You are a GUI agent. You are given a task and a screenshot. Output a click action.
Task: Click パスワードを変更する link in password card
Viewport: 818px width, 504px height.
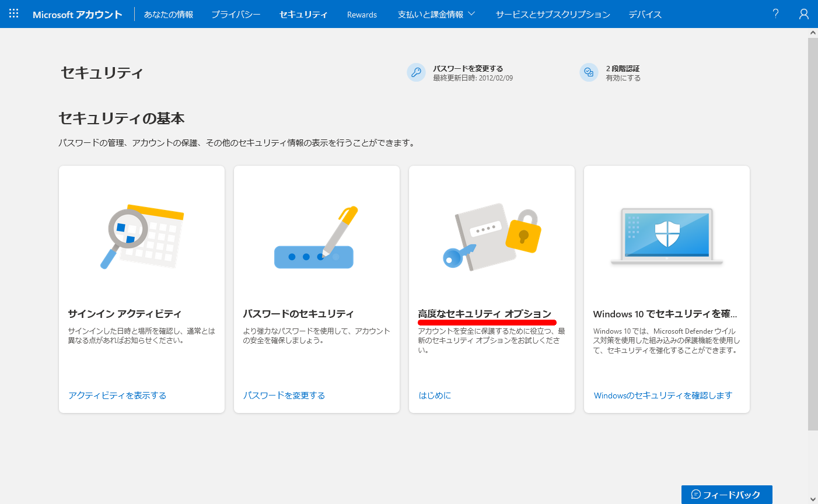tap(284, 395)
